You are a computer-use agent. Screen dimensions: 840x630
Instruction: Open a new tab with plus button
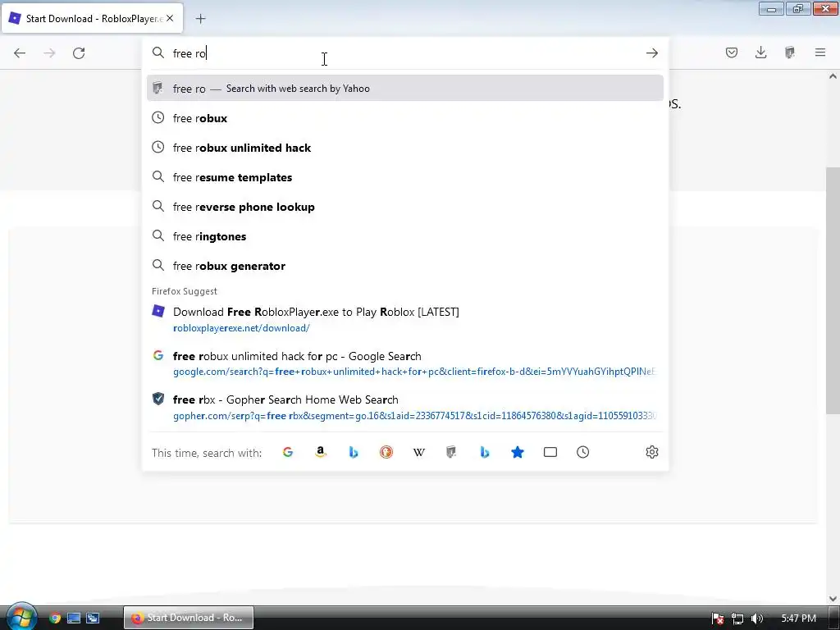200,19
